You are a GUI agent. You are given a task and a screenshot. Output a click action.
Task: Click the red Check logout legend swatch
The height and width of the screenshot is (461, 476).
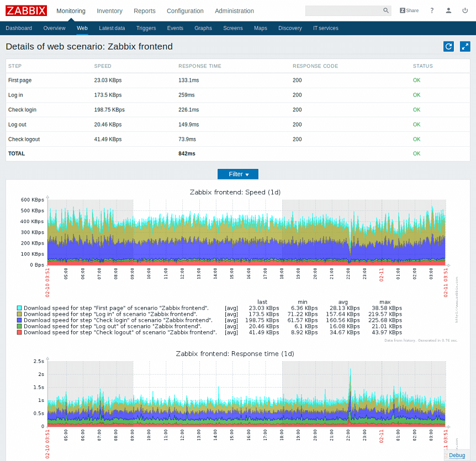point(20,332)
